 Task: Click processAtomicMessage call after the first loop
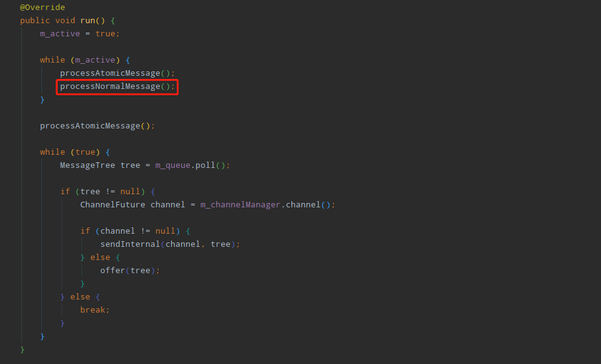point(90,126)
